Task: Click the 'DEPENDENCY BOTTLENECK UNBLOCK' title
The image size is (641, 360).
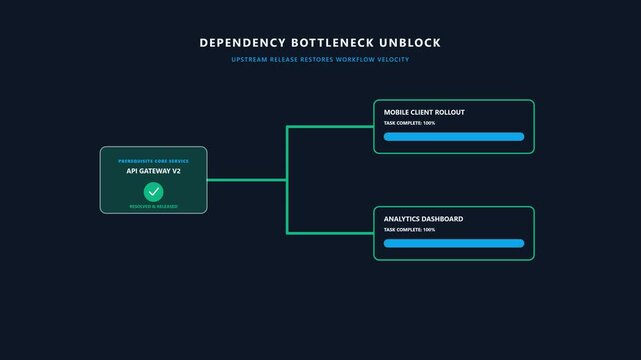Action: coord(320,42)
